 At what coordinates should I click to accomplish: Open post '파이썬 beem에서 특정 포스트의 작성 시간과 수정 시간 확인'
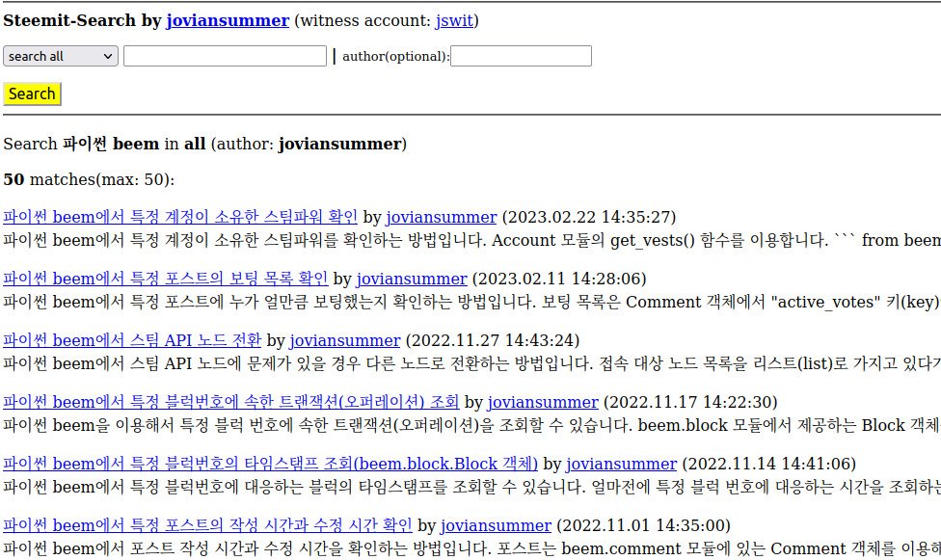click(207, 526)
